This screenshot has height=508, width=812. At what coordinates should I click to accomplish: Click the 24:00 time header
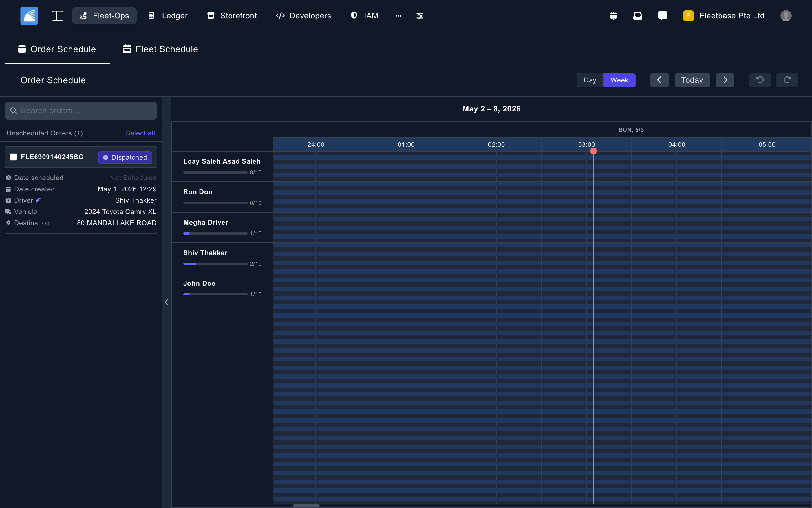tap(316, 144)
